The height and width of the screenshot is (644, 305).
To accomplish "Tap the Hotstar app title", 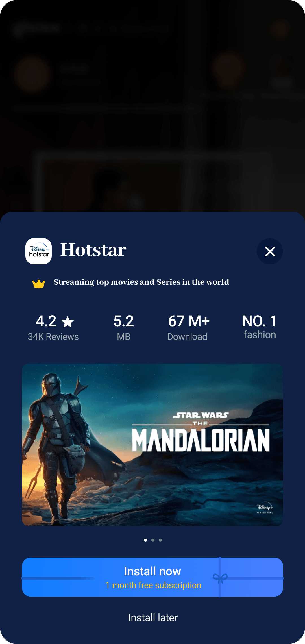I will [x=93, y=250].
